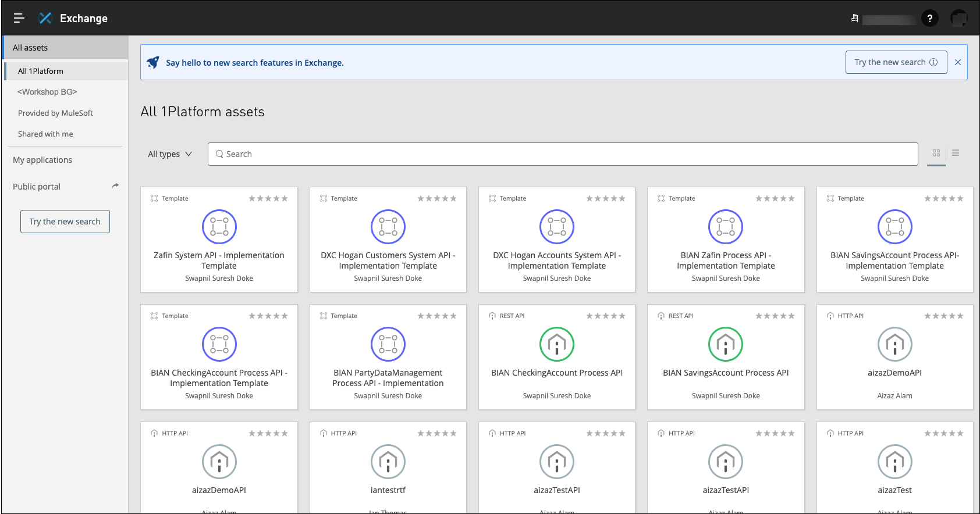Click All 1Platform assets heading

pos(203,112)
